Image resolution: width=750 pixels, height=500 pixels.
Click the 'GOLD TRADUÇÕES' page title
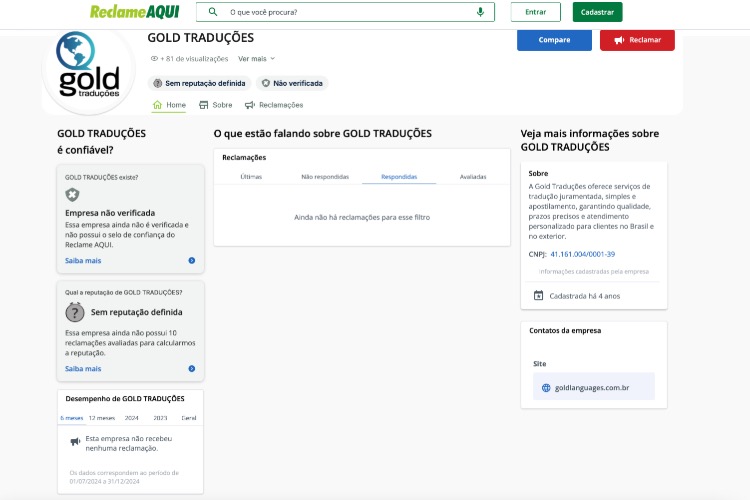click(200, 38)
